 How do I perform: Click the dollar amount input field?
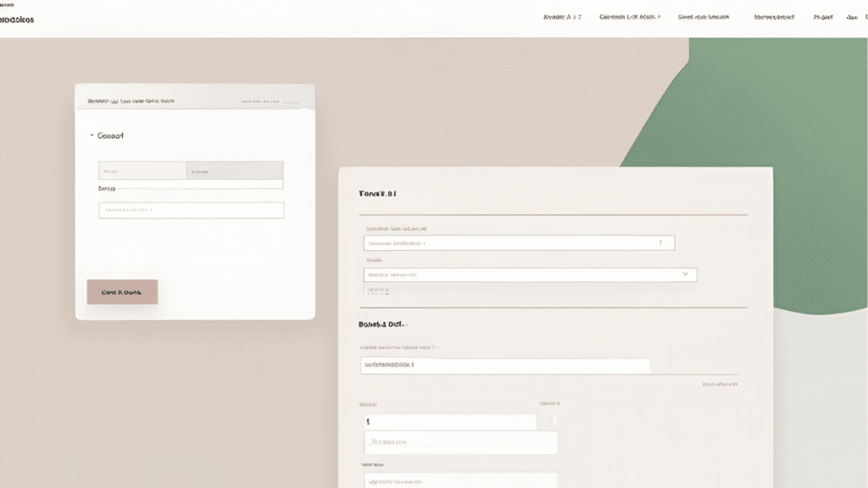click(x=449, y=421)
